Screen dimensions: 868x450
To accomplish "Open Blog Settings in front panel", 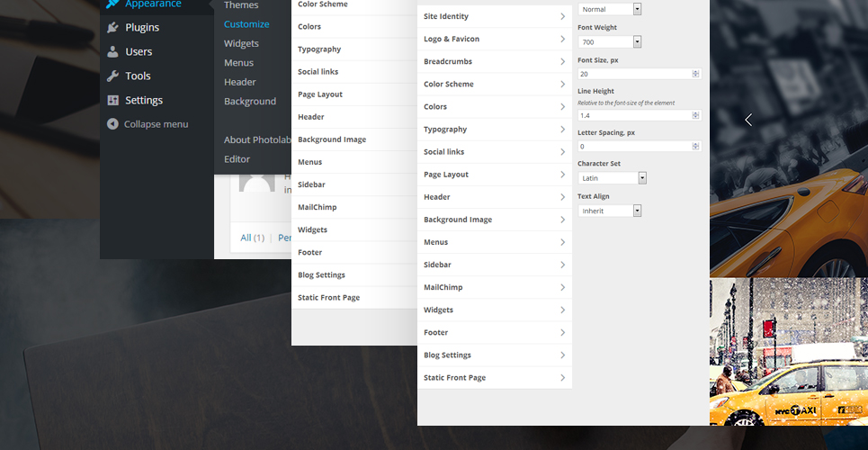I will click(x=495, y=355).
